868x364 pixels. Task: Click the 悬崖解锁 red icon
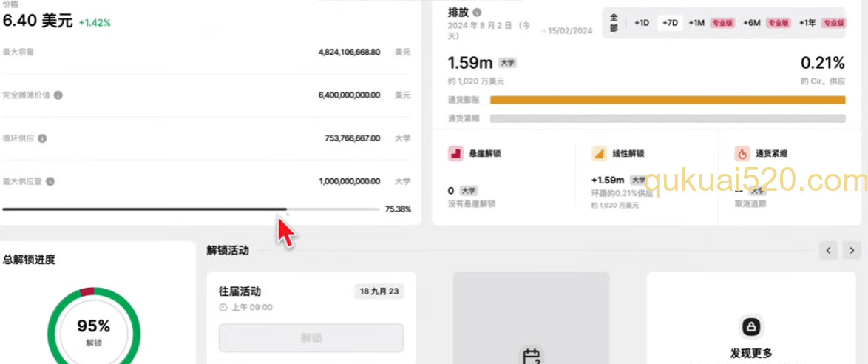tap(455, 153)
